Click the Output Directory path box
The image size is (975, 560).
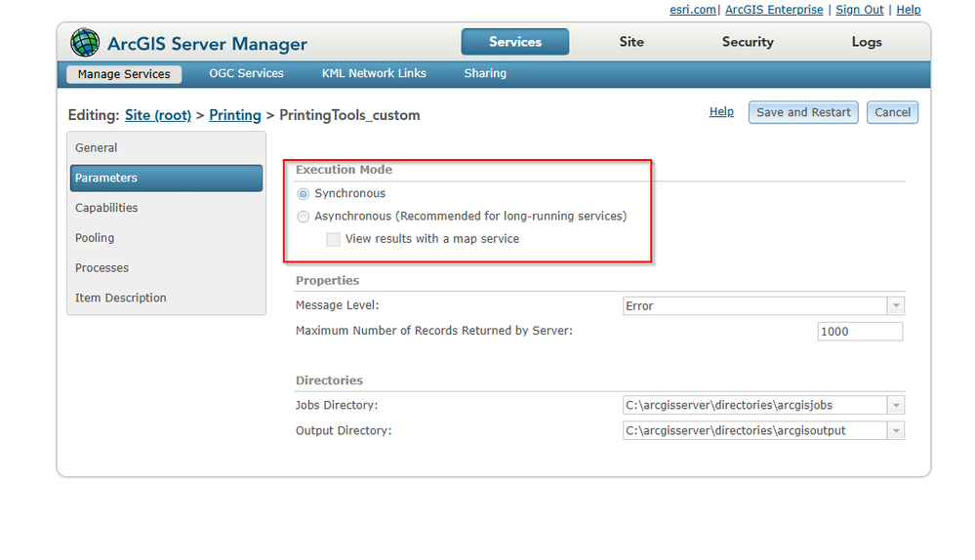(754, 430)
